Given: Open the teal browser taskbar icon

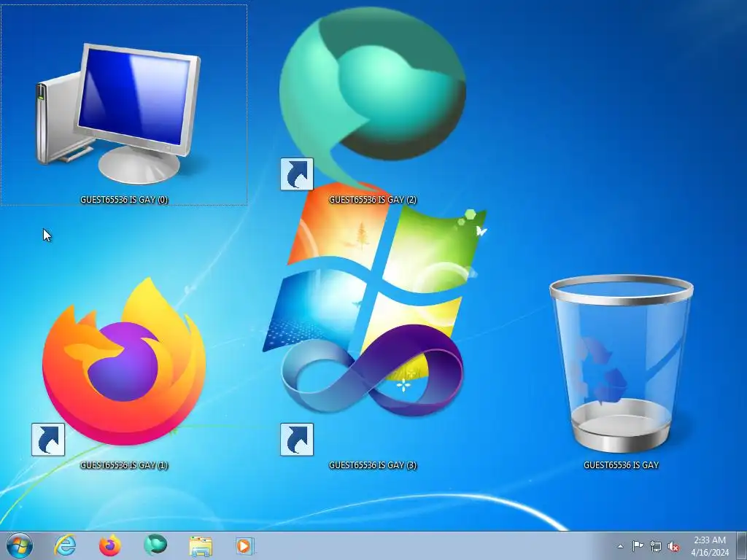Looking at the screenshot, I should (x=155, y=545).
